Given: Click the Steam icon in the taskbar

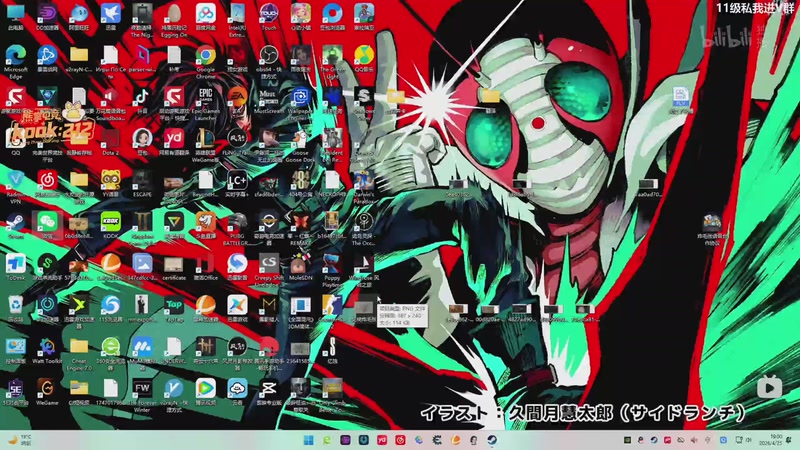Looking at the screenshot, I should point(492,440).
